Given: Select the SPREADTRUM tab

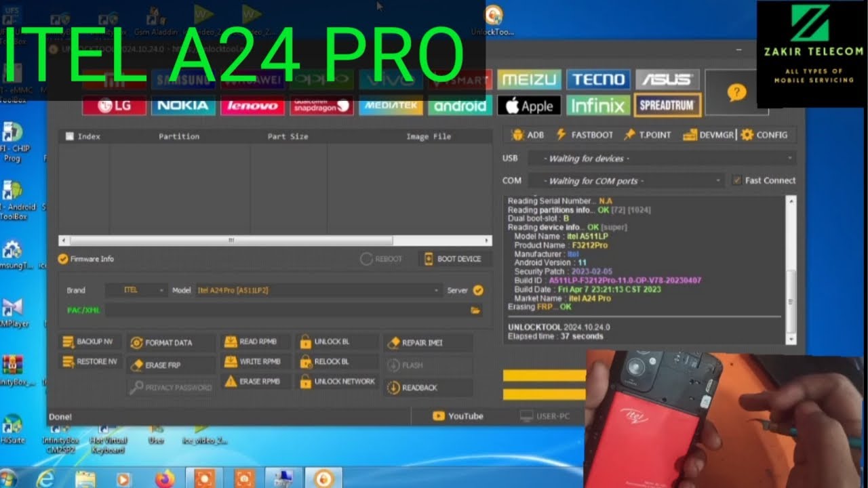Looking at the screenshot, I should click(x=667, y=105).
